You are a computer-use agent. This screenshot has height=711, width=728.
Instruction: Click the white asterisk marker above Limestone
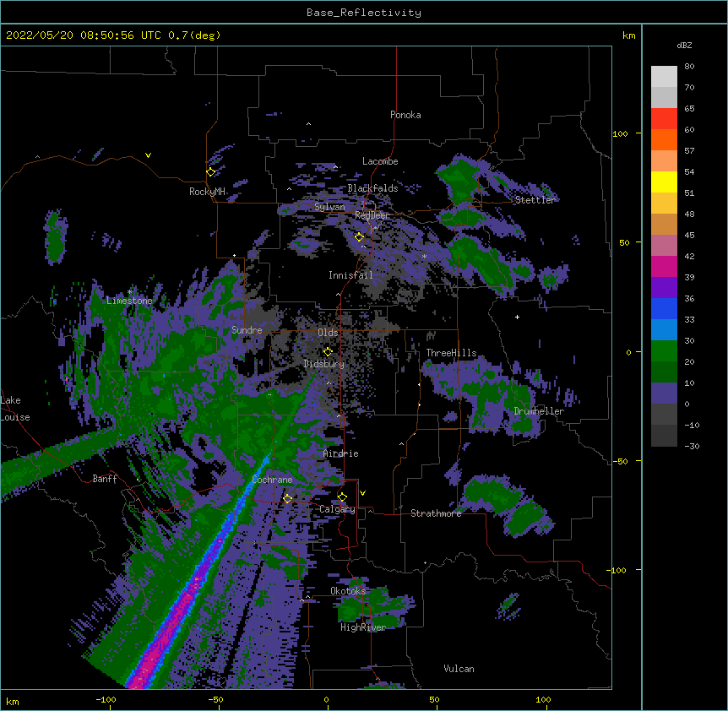[x=130, y=292]
